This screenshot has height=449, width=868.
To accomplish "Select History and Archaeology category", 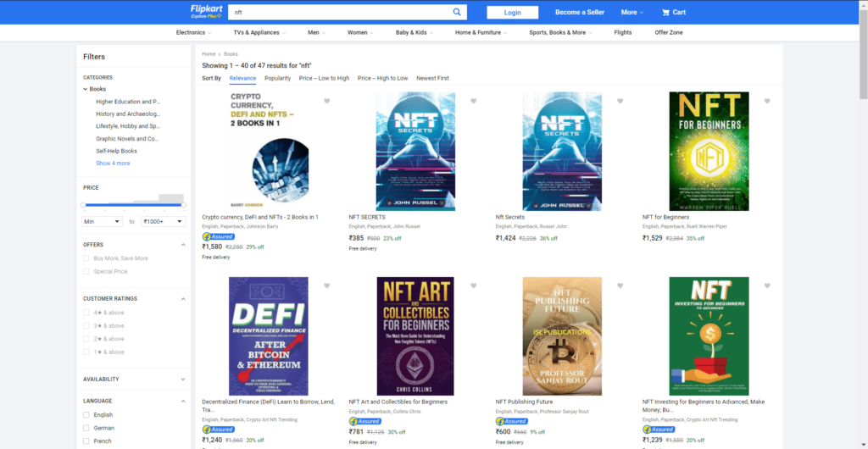I will point(128,114).
